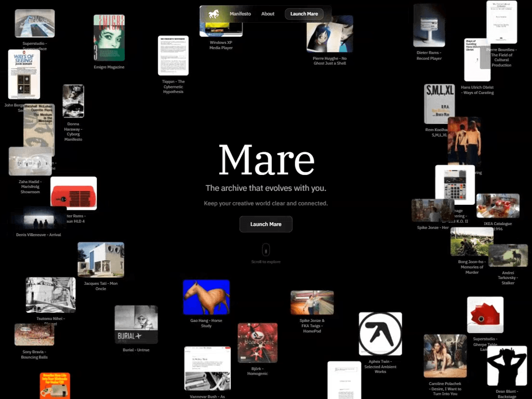Select the Superstudio Supersurface image
Screen dimensions: 532x399
pyautogui.click(x=35, y=23)
